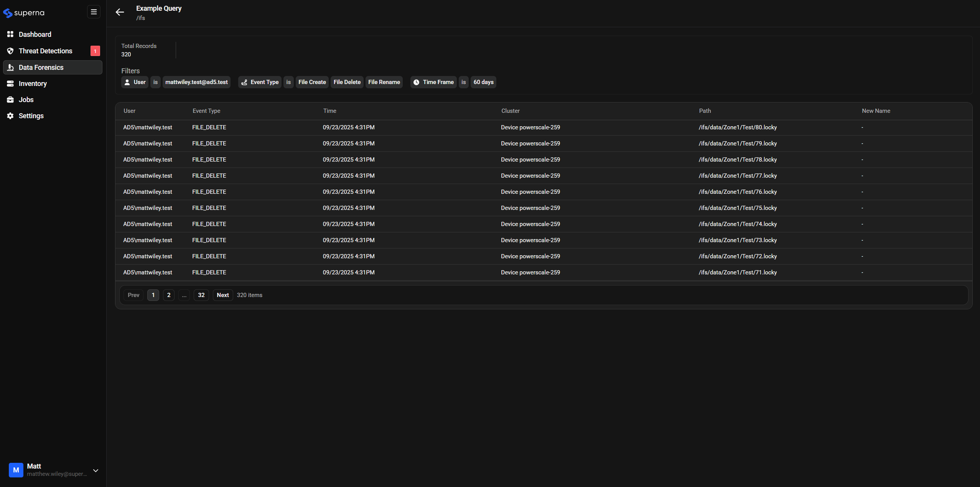
Task: Click the Settings gear icon
Action: coord(10,116)
